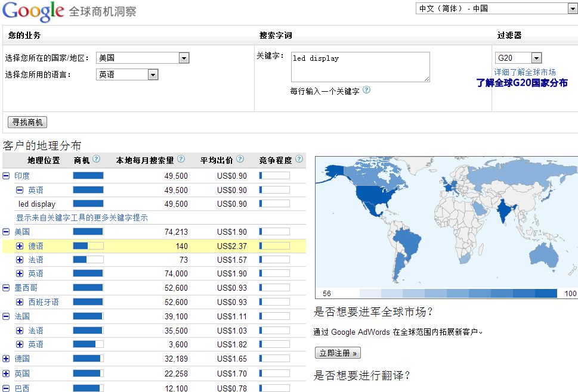Image resolution: width=578 pixels, height=392 pixels.
Task: Click the US$1.57 average bid value
Action: [x=232, y=260]
